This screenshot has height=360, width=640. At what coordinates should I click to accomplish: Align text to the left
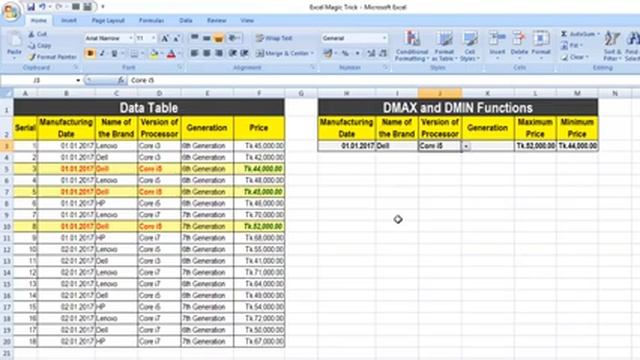click(x=194, y=53)
